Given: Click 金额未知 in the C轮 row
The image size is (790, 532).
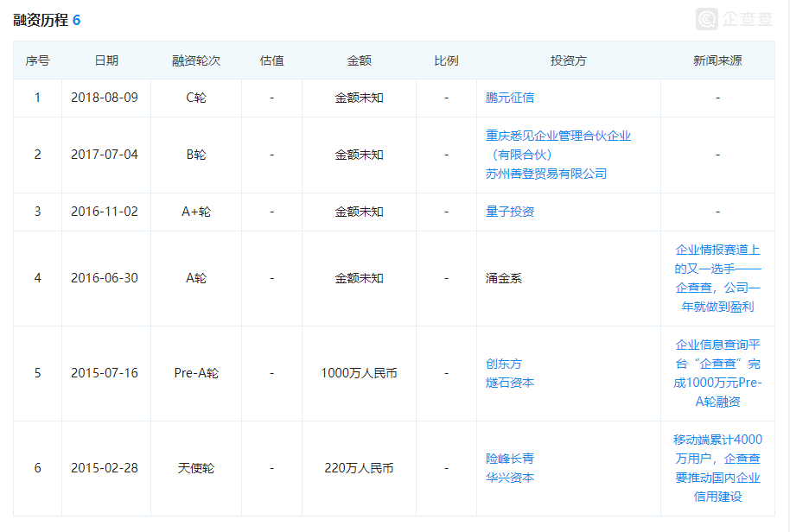Looking at the screenshot, I should pyautogui.click(x=359, y=98).
